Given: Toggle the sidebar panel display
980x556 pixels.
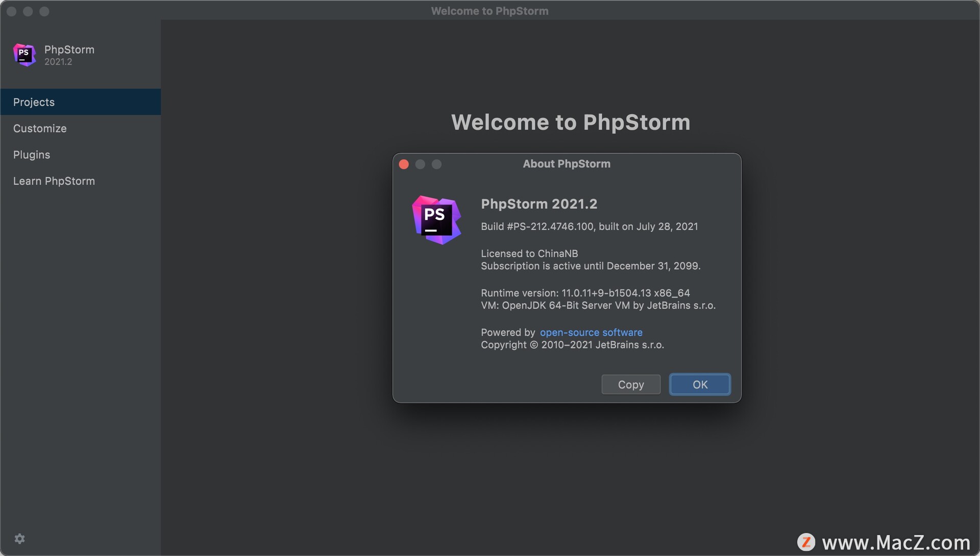Looking at the screenshot, I should (19, 539).
